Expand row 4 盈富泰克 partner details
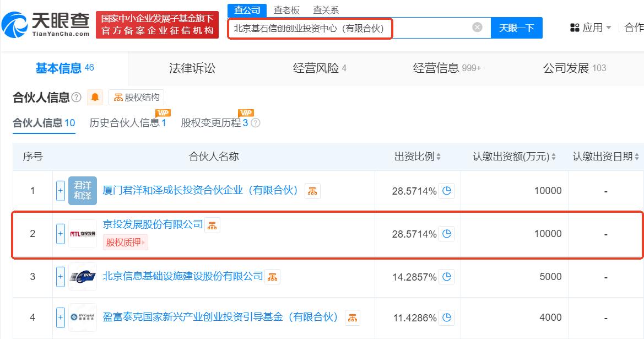The image size is (644, 339). click(x=61, y=318)
